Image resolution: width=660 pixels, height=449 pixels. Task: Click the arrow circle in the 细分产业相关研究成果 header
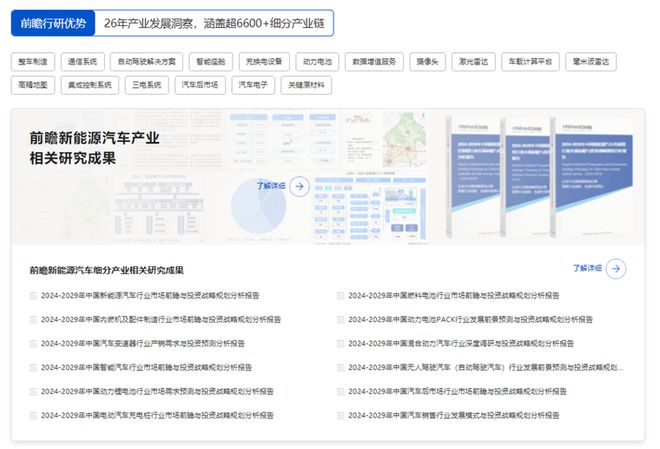pos(616,268)
